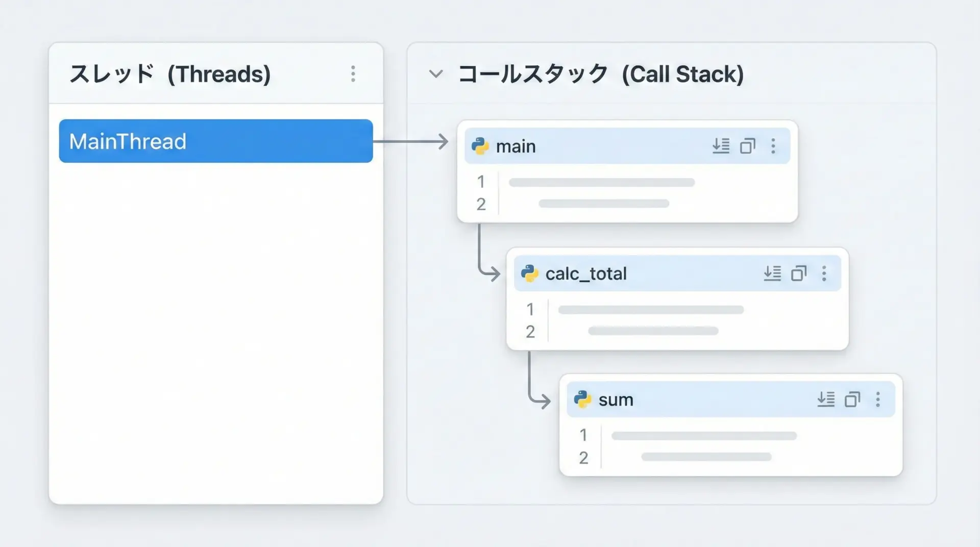Click the copy icon on calc_total frame
980x547 pixels.
tap(798, 274)
